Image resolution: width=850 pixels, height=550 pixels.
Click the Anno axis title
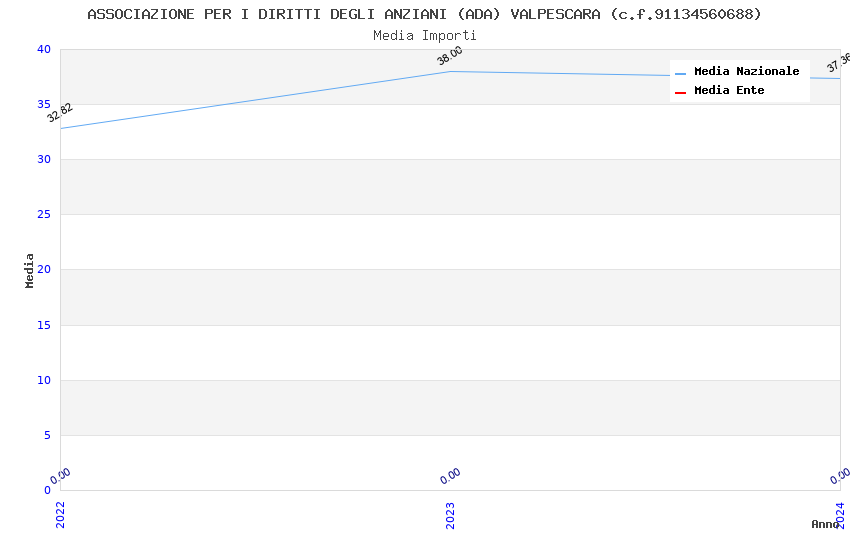tap(825, 524)
